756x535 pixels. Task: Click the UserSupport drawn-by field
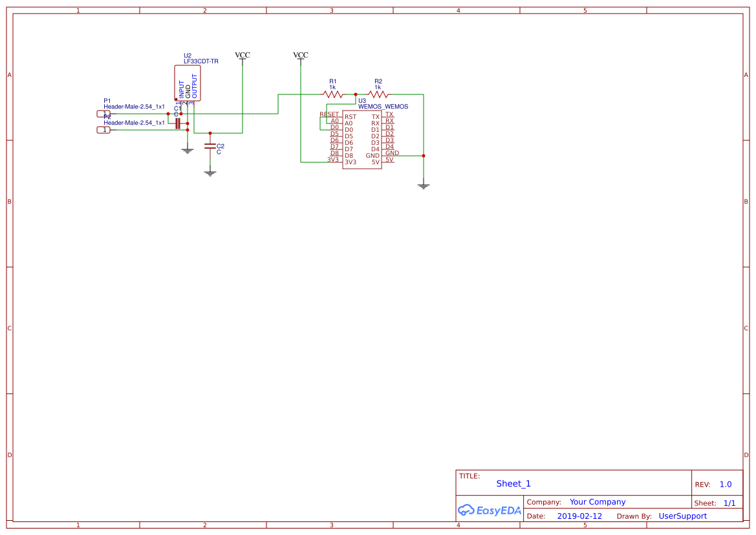[682, 516]
